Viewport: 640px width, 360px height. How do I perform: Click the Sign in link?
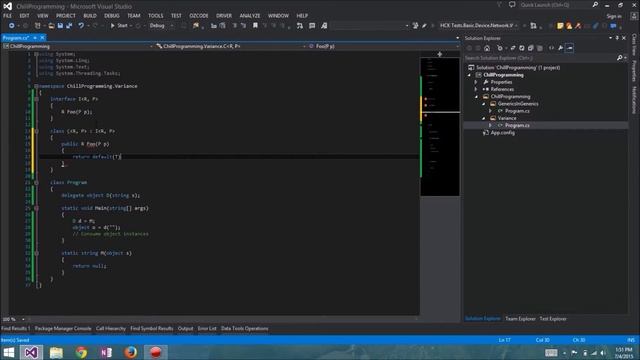point(614,16)
